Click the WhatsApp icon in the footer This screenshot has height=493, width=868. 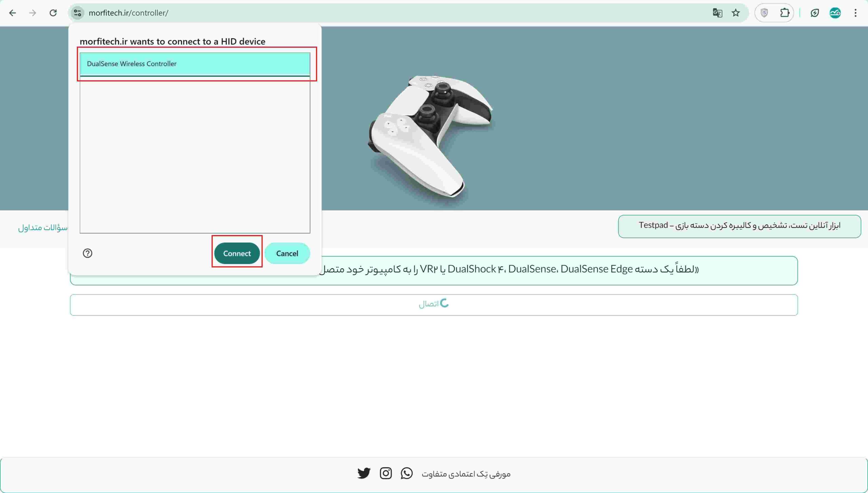coord(407,473)
